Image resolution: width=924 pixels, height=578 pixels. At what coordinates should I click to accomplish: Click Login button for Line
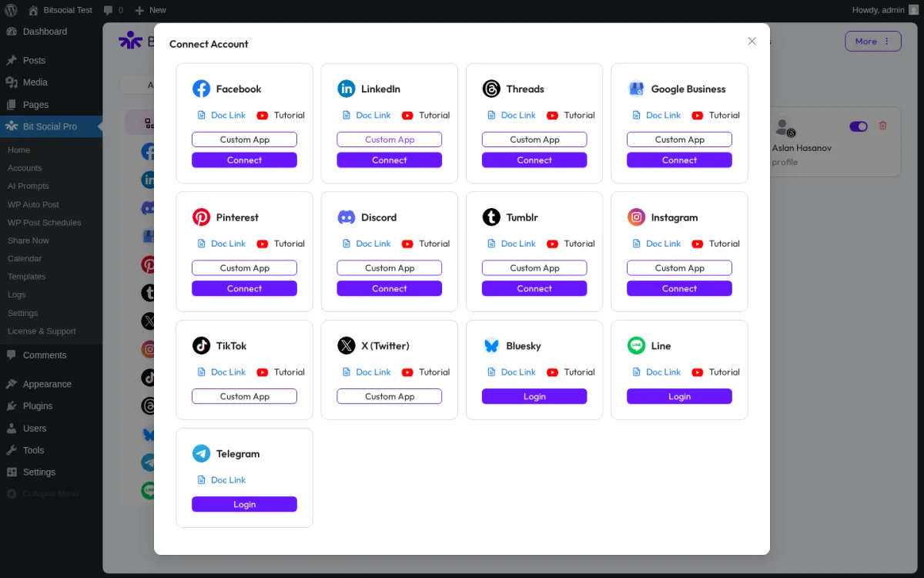tap(679, 396)
